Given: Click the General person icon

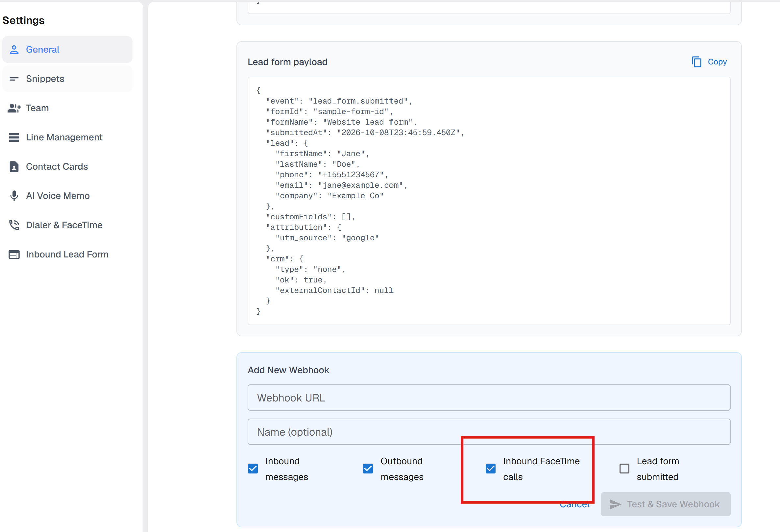Looking at the screenshot, I should (x=14, y=50).
